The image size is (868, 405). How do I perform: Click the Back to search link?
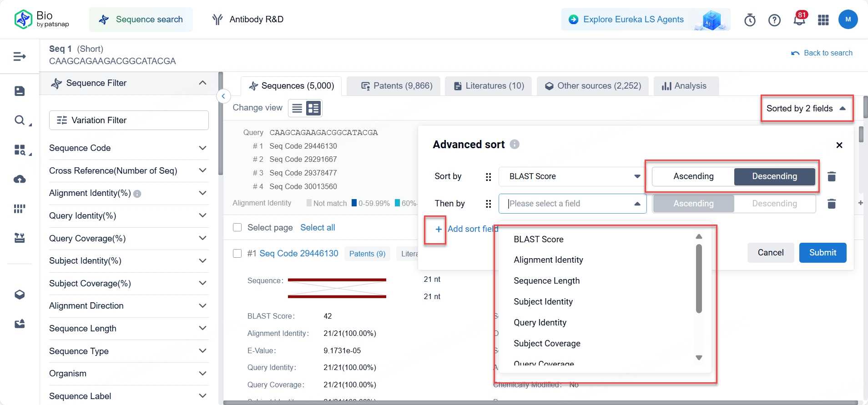822,53
